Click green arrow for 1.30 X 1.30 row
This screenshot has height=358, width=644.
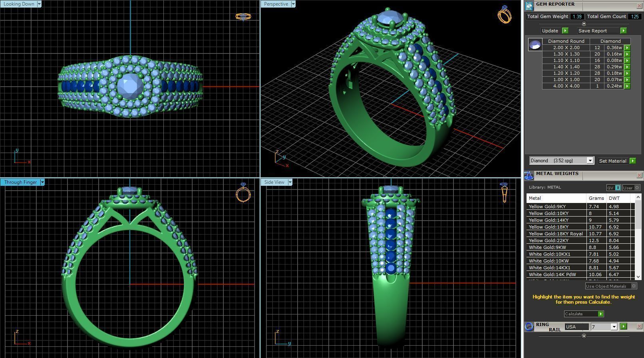pyautogui.click(x=627, y=54)
